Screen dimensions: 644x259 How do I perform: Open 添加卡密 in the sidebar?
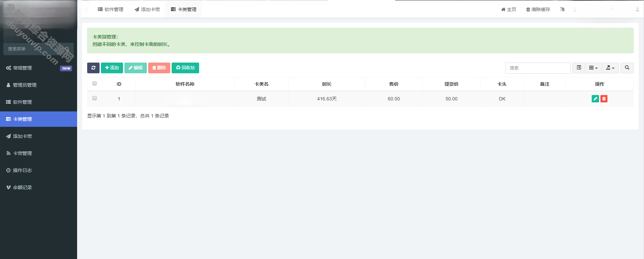[39, 136]
